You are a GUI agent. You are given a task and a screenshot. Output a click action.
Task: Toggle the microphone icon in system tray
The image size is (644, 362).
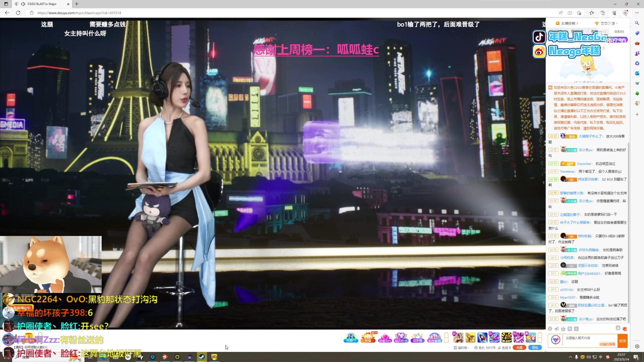click(x=577, y=357)
